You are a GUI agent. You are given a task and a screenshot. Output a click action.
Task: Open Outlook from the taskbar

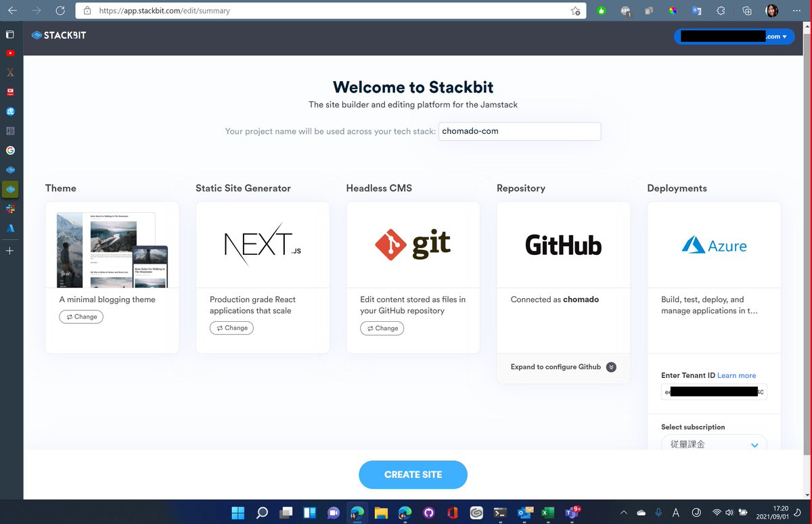(524, 513)
